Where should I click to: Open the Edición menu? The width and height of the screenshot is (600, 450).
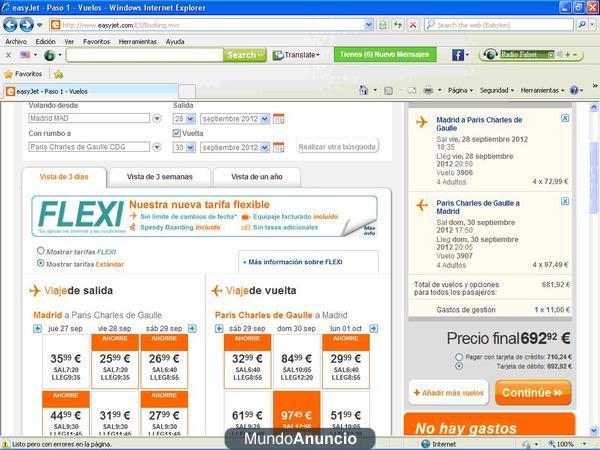(46, 41)
